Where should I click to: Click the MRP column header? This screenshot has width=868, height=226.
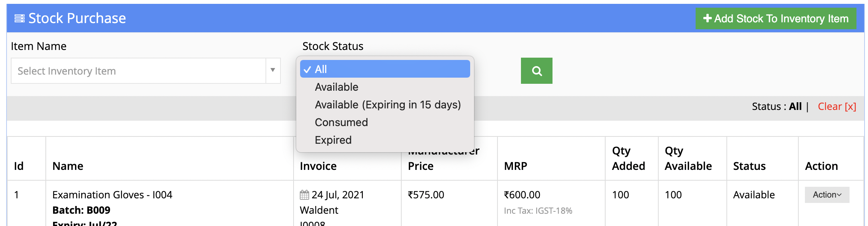coord(516,166)
